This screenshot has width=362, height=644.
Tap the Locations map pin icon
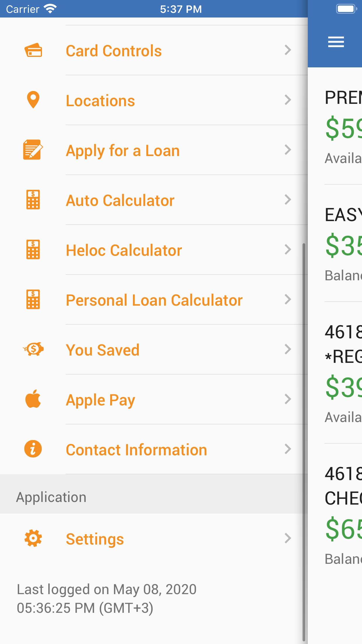coord(33,100)
